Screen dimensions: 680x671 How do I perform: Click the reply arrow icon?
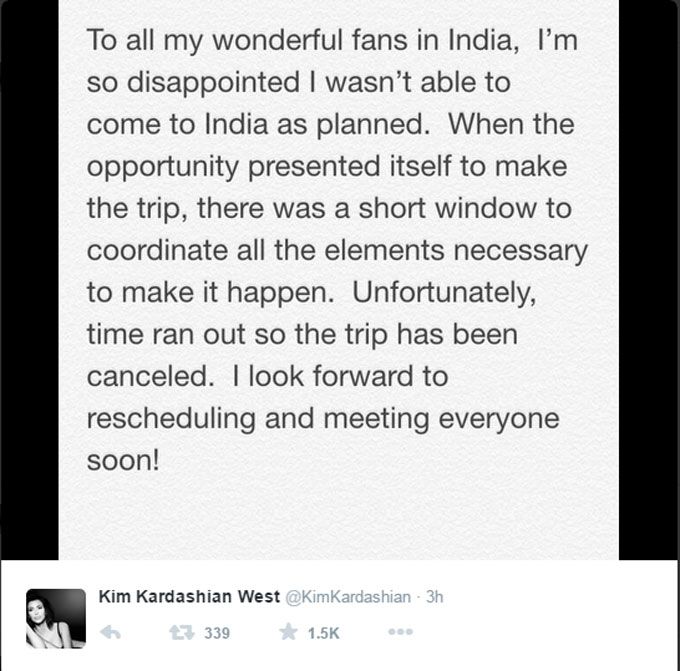[x=110, y=633]
